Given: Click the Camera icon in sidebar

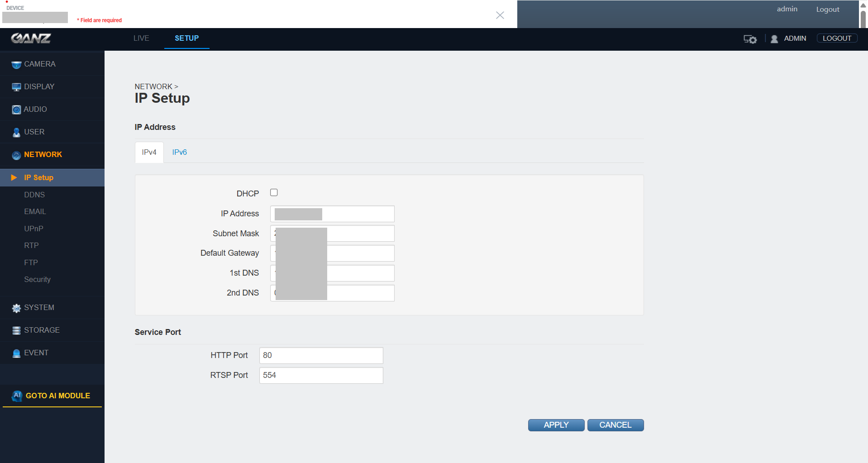Looking at the screenshot, I should (x=16, y=65).
